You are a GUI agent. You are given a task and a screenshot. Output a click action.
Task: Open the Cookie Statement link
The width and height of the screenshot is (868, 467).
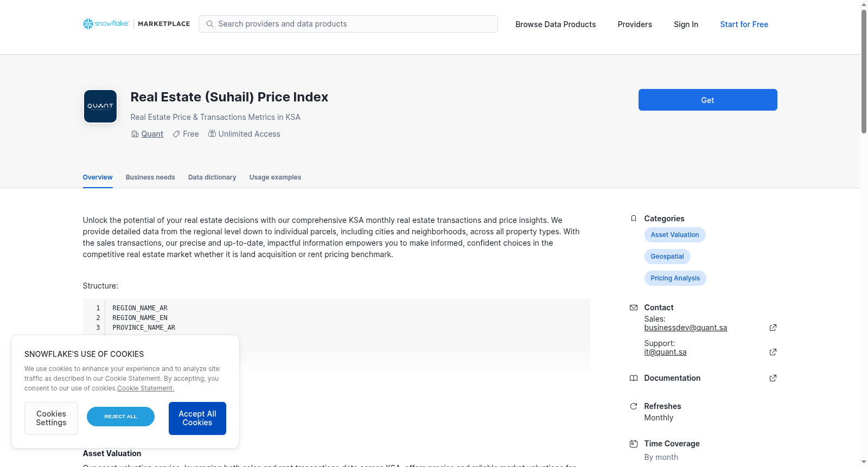coord(145,388)
